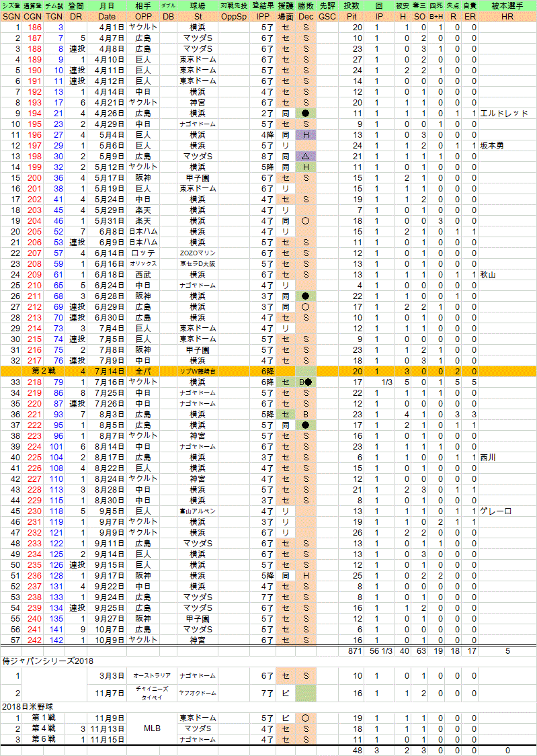Screen dimensions: 537x756
Task: Click the 2018日米野球 section title
Action: 27,707
